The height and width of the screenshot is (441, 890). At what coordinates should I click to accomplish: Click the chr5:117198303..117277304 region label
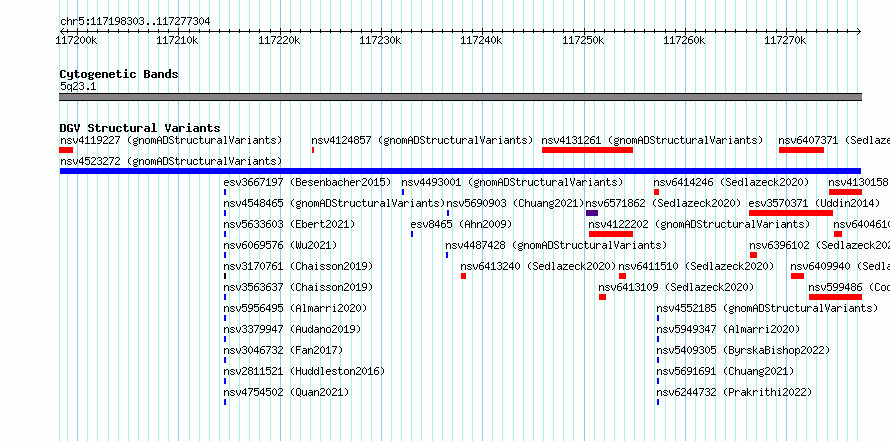click(x=135, y=22)
